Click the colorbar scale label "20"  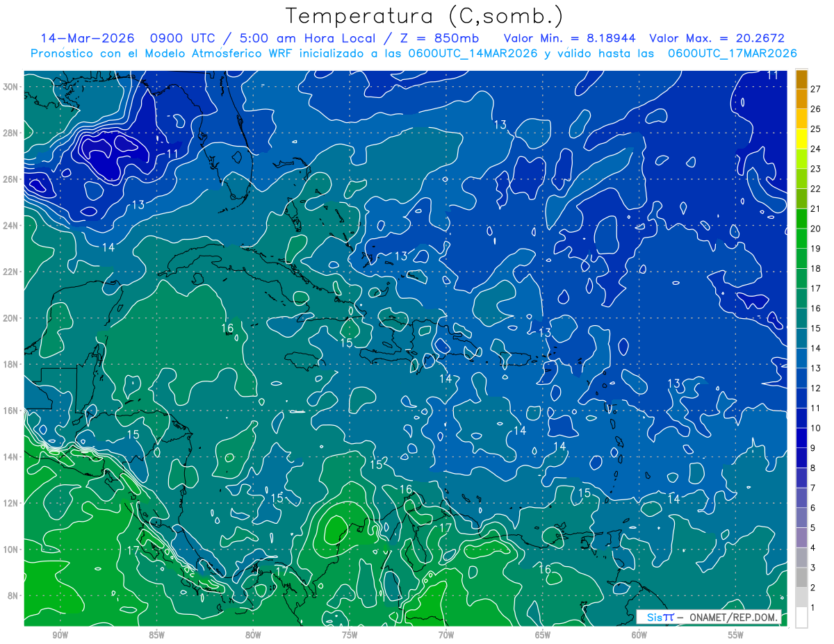(x=816, y=229)
